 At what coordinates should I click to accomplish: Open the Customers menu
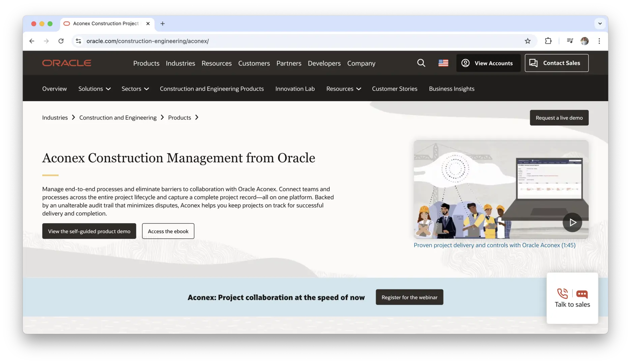click(254, 63)
